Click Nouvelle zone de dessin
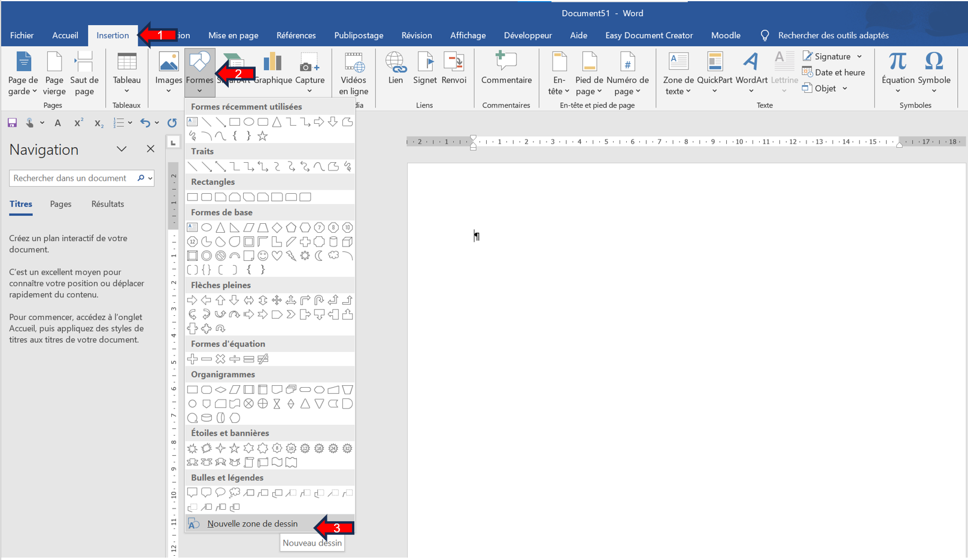The image size is (968, 560). (x=252, y=524)
